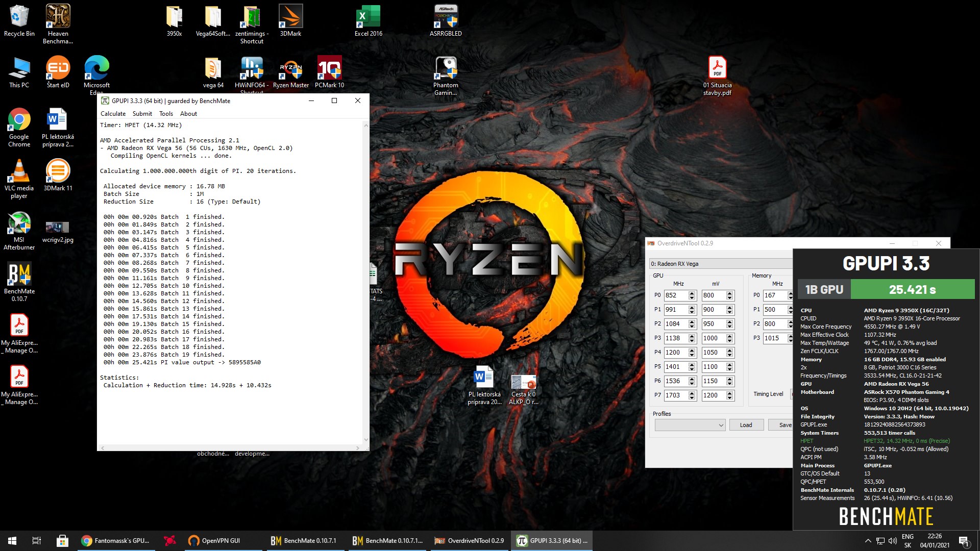Open Cesta k 0 ALKP PowerPoint file
This screenshot has height=551, width=980.
pyautogui.click(x=523, y=390)
